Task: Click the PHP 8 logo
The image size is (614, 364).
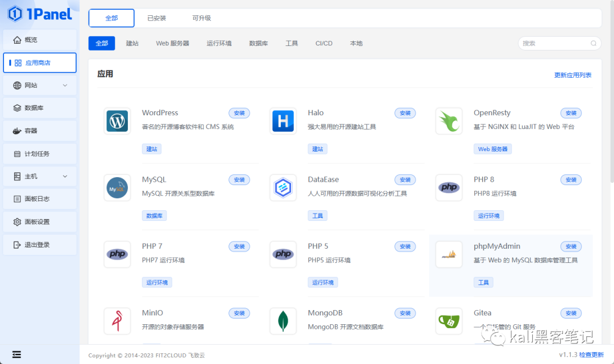Action: click(x=449, y=187)
